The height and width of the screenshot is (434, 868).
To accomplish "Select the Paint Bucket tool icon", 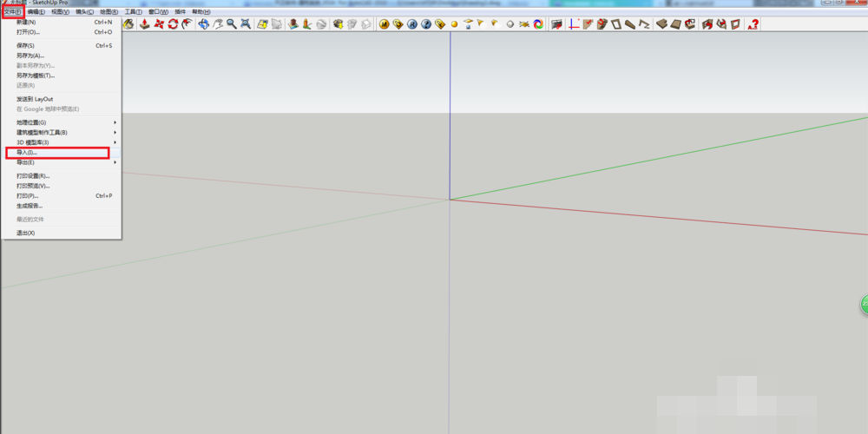I will click(x=128, y=23).
